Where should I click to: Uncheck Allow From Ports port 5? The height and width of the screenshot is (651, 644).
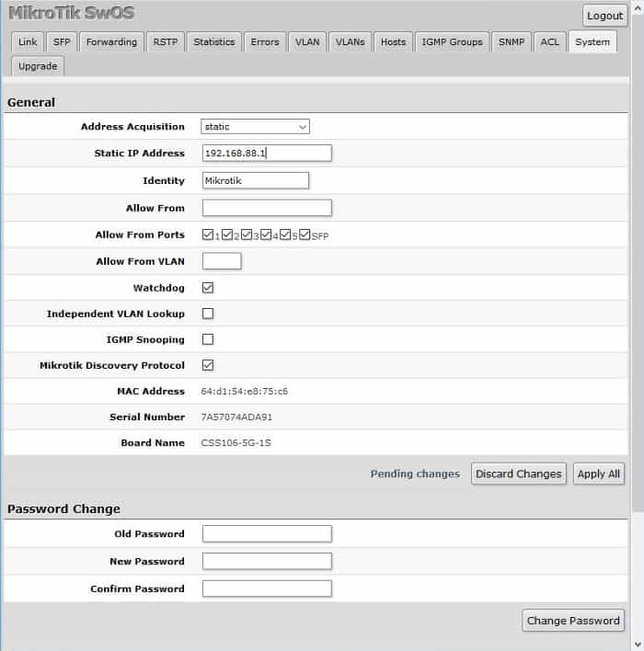[285, 234]
